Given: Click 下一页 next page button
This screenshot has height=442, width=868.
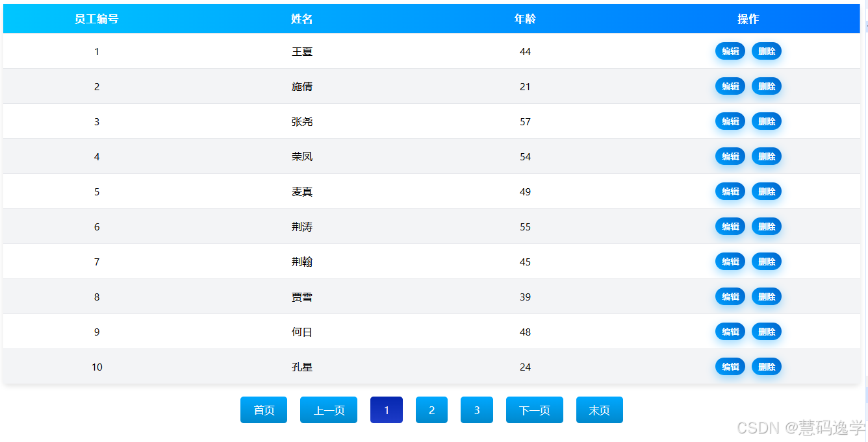Looking at the screenshot, I should tap(535, 410).
